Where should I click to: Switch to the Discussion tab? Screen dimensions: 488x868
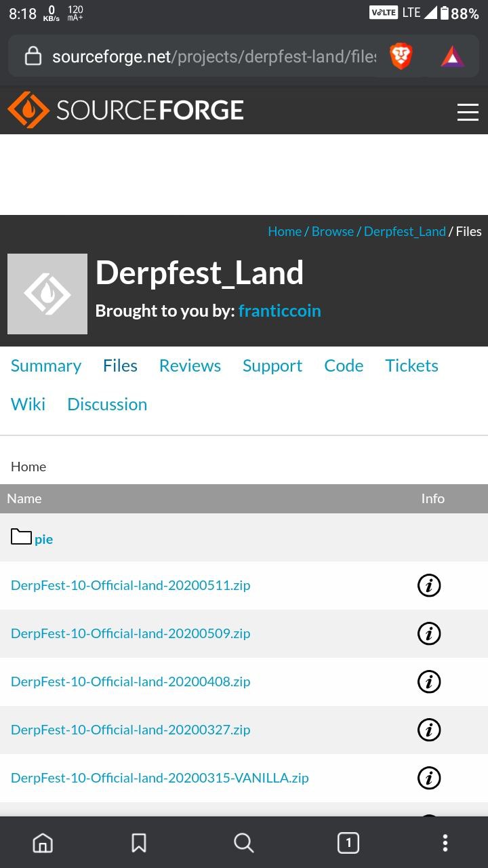[x=107, y=404]
